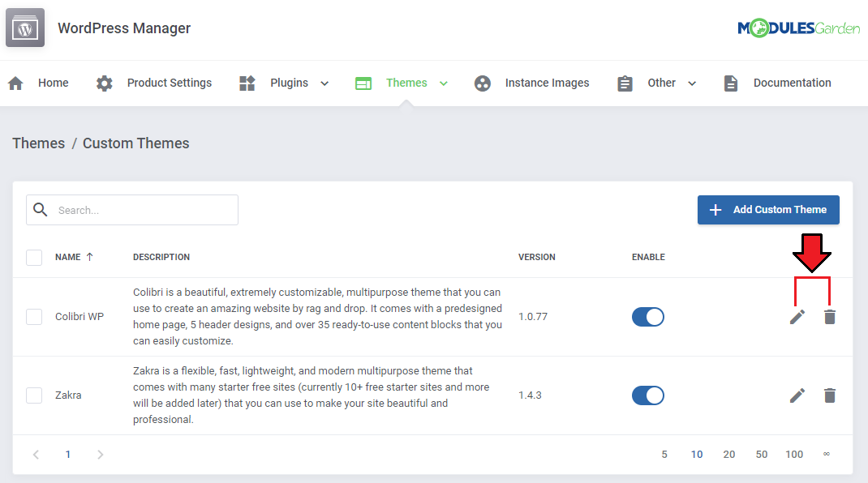
Task: Click the Zakra description text
Action: 312,395
